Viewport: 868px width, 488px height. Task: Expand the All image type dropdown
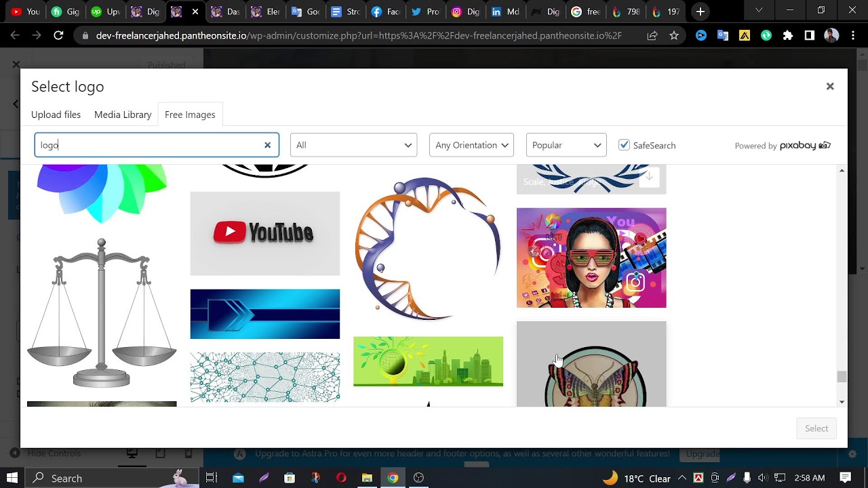click(x=353, y=145)
